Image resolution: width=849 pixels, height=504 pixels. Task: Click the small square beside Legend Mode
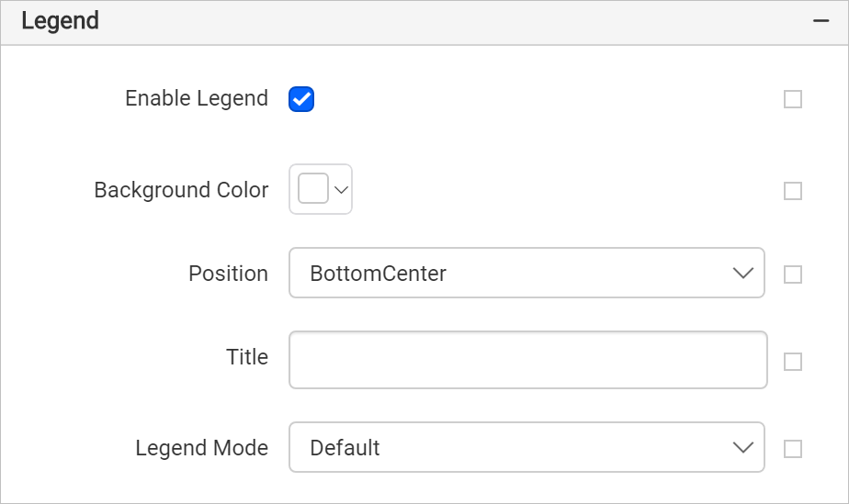[x=793, y=448]
